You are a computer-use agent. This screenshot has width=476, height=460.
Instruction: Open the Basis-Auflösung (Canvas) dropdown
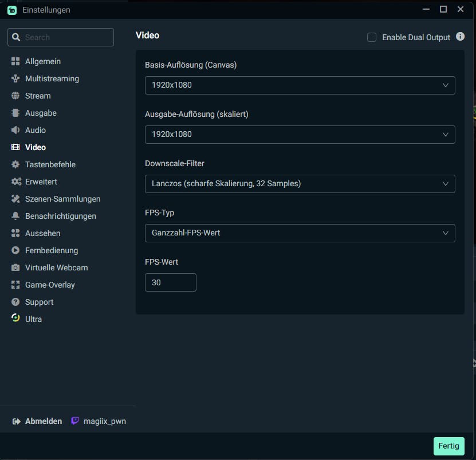pyautogui.click(x=300, y=85)
